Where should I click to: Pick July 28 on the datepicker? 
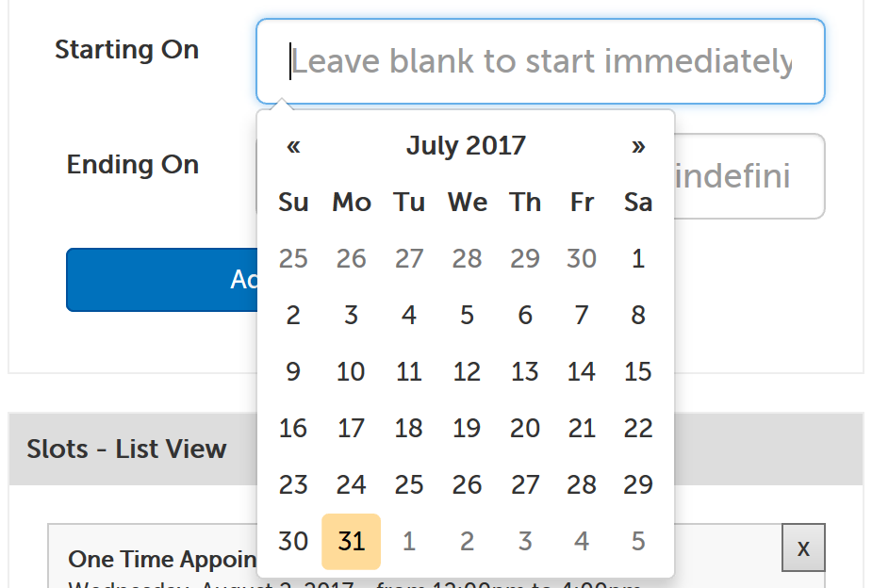[582, 485]
